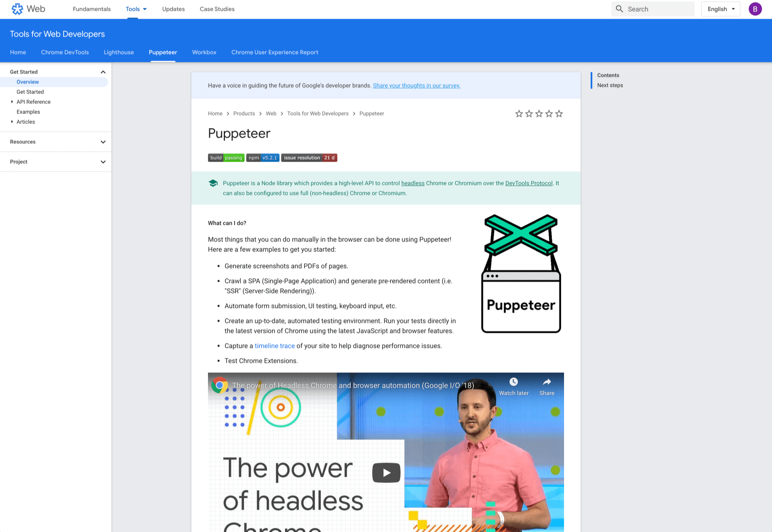Click the Web logo icon

tap(17, 9)
